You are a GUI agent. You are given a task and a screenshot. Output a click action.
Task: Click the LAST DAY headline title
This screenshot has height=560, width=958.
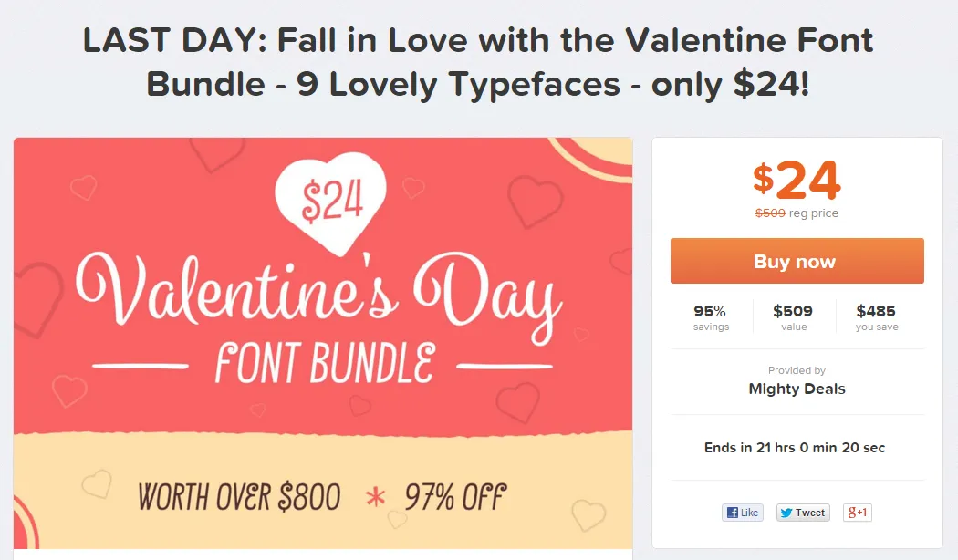[x=478, y=62]
